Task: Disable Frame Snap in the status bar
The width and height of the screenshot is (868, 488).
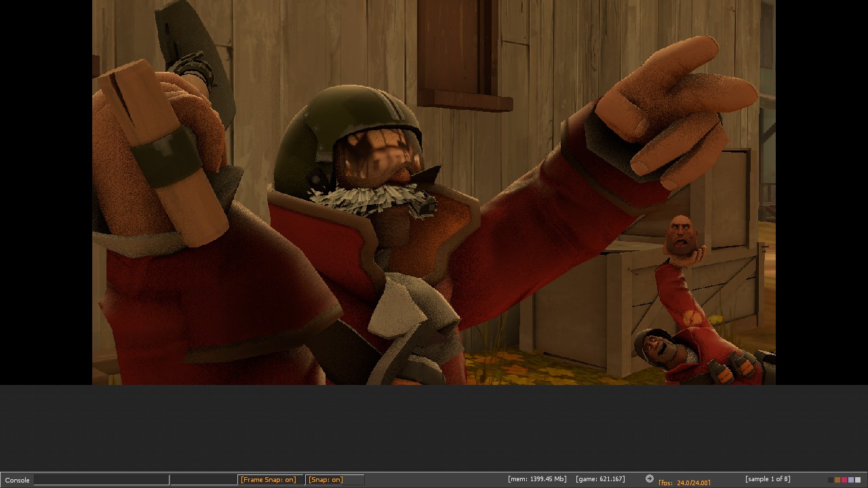Action: click(x=269, y=479)
